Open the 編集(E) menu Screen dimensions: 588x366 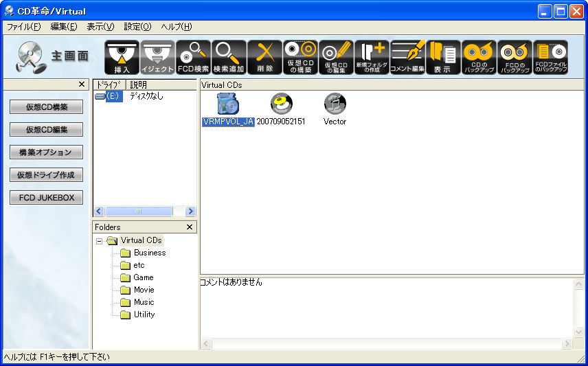click(x=64, y=27)
